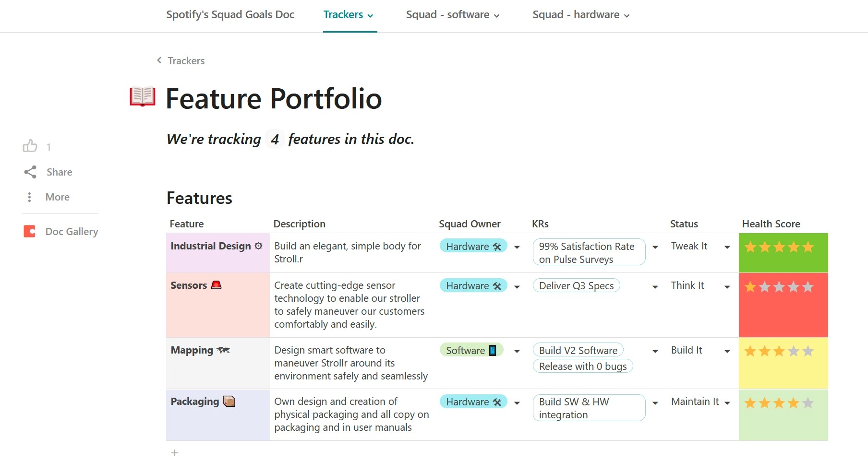Click the package icon beside Packaging
This screenshot has height=473, width=868.
229,402
